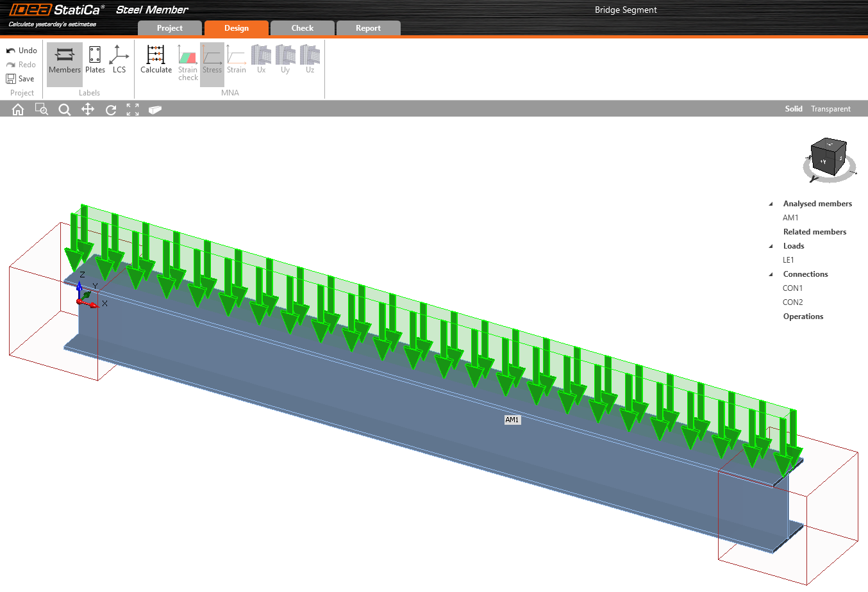The image size is (868, 592).
Task: Select CON1 in the connections tree
Action: pyautogui.click(x=792, y=288)
